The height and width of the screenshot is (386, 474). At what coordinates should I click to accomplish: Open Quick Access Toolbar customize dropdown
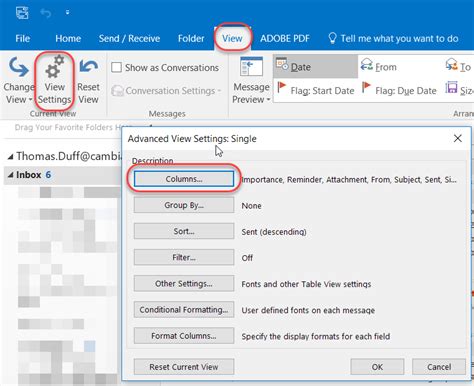[67, 13]
